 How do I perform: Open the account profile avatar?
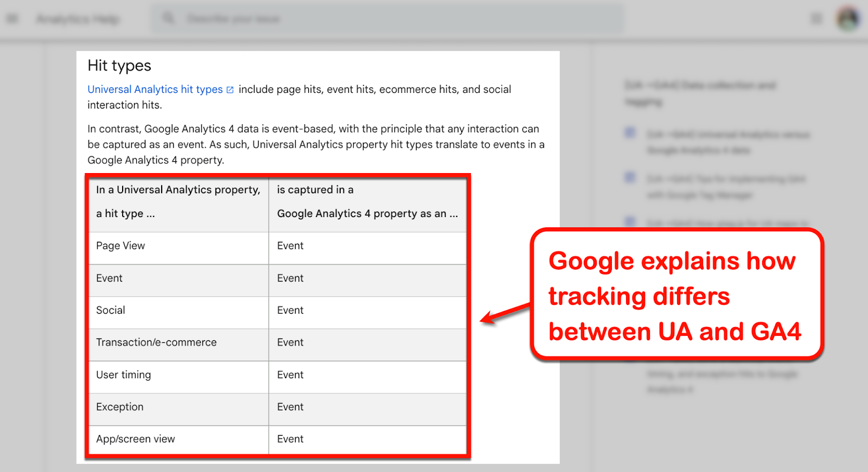848,19
